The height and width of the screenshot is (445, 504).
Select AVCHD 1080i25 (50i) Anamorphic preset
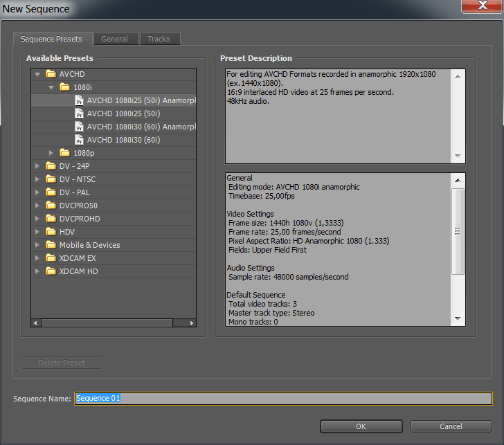[x=114, y=100]
